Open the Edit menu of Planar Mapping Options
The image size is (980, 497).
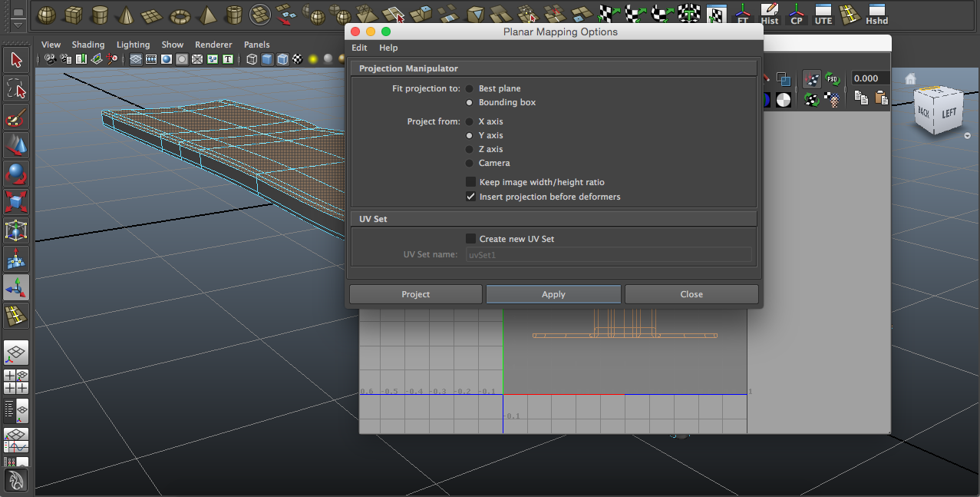click(358, 48)
